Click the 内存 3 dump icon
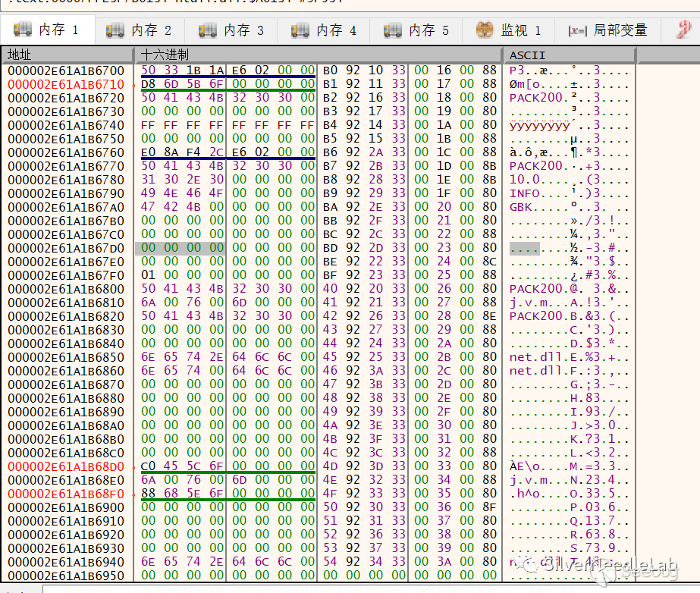The height and width of the screenshot is (593, 700). (x=208, y=30)
